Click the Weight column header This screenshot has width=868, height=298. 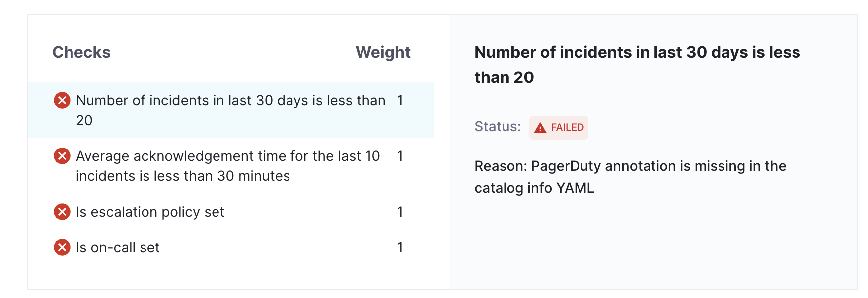[382, 52]
